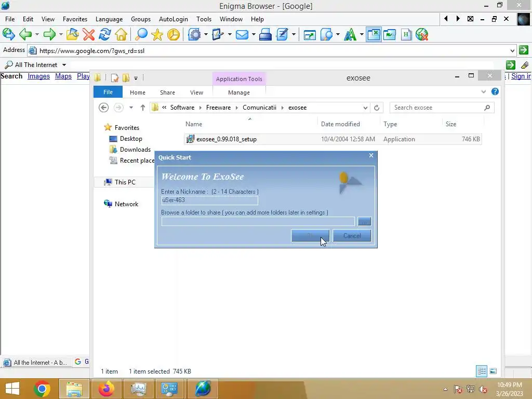
Task: Click the shared folder path field
Action: [258, 221]
